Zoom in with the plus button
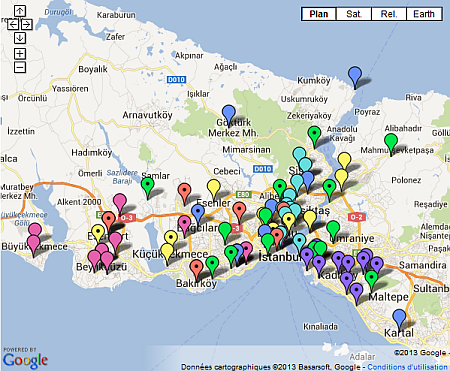Screen dimensions: 450x371 point(20,53)
